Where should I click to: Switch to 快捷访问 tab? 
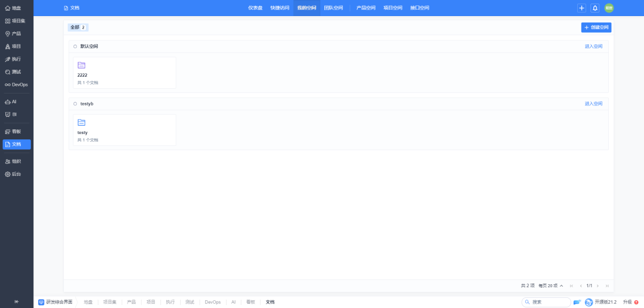coord(280,8)
